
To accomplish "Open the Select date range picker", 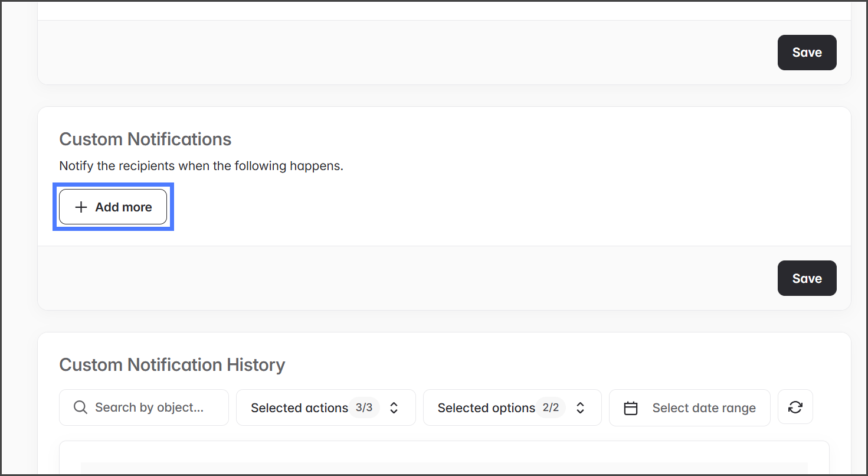I will pos(689,407).
